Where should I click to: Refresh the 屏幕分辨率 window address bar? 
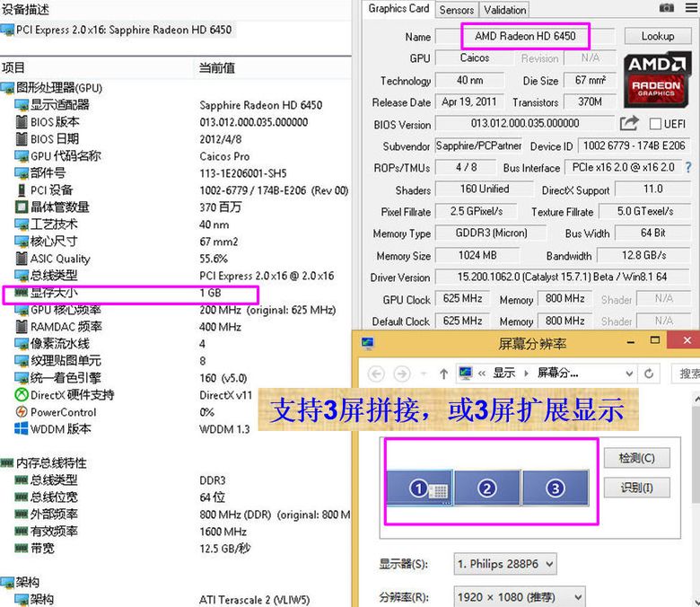pyautogui.click(x=649, y=373)
